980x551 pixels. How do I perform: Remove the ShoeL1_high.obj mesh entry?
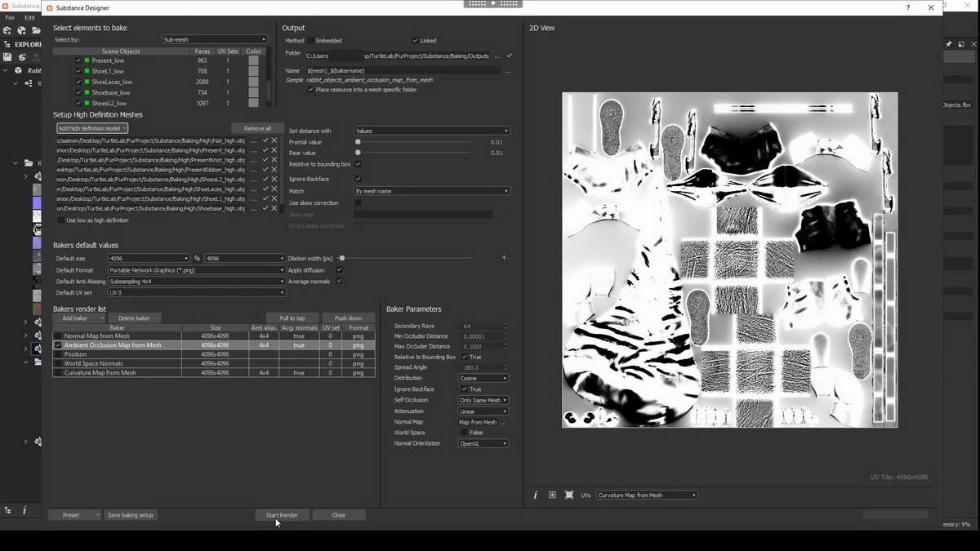coord(274,198)
